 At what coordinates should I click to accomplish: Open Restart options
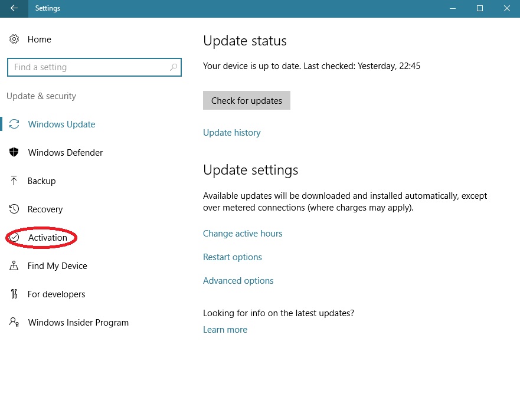point(232,257)
